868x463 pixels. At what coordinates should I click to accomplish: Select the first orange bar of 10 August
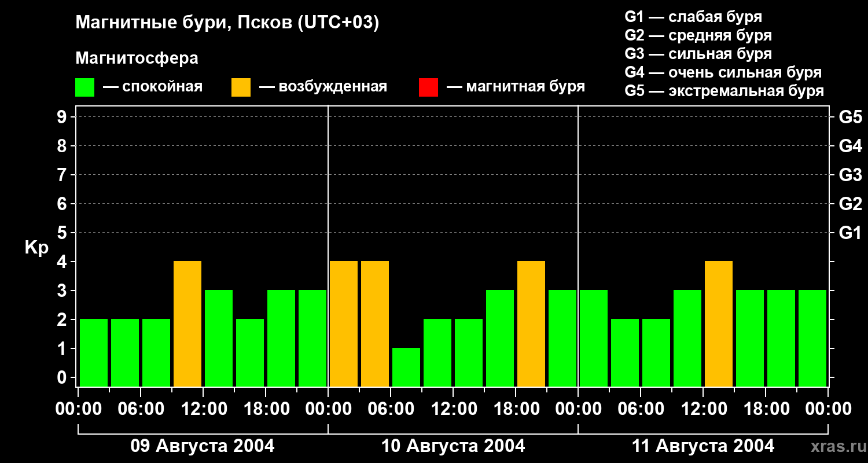pyautogui.click(x=344, y=324)
